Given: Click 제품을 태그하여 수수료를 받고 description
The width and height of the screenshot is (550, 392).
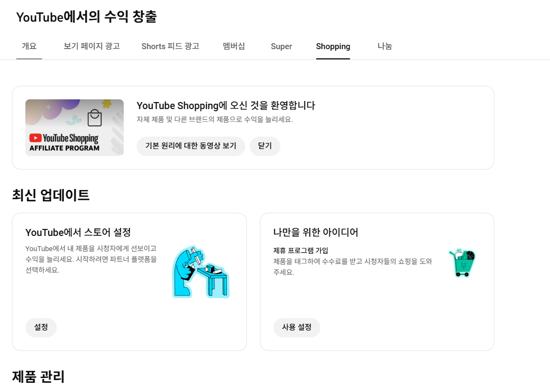Looking at the screenshot, I should click(352, 267).
